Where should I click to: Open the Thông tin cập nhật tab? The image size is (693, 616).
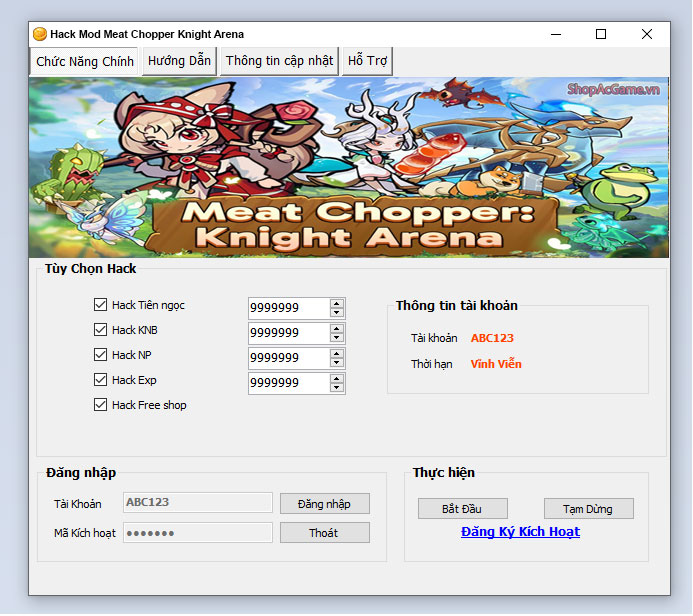[x=279, y=61]
